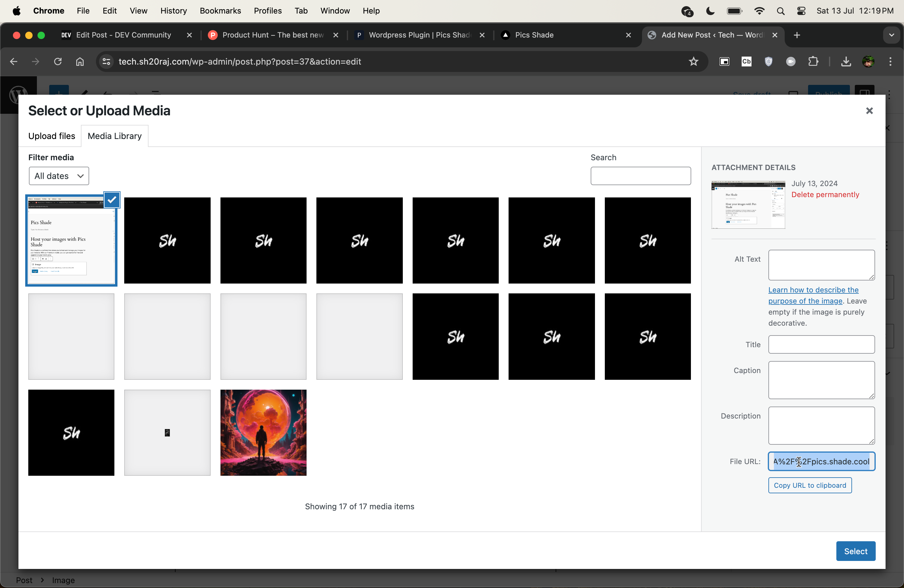Click the media Search input field
Viewport: 904px width, 588px height.
(640, 176)
